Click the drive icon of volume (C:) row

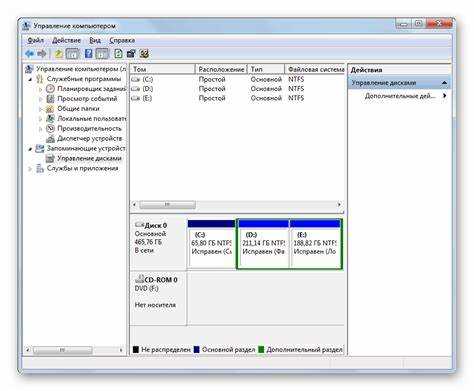(136, 79)
